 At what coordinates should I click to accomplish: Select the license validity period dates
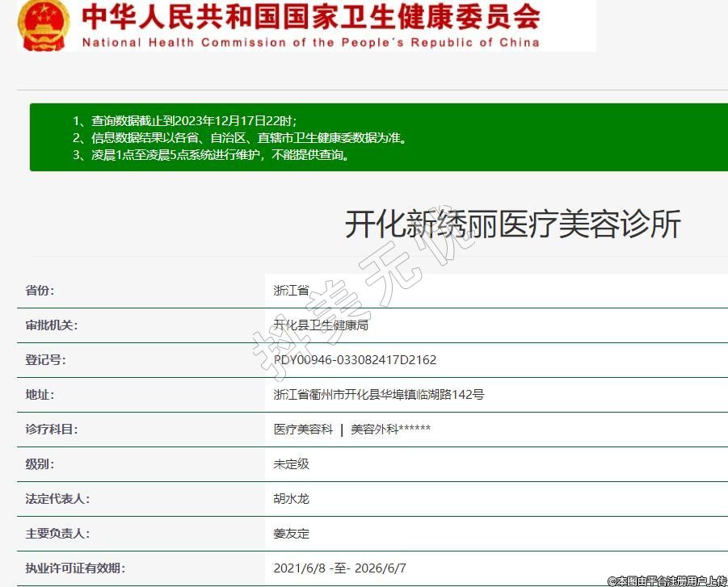click(339, 568)
